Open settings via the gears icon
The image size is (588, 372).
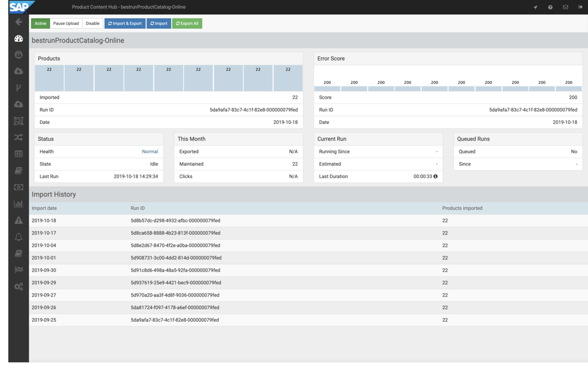pyautogui.click(x=18, y=286)
